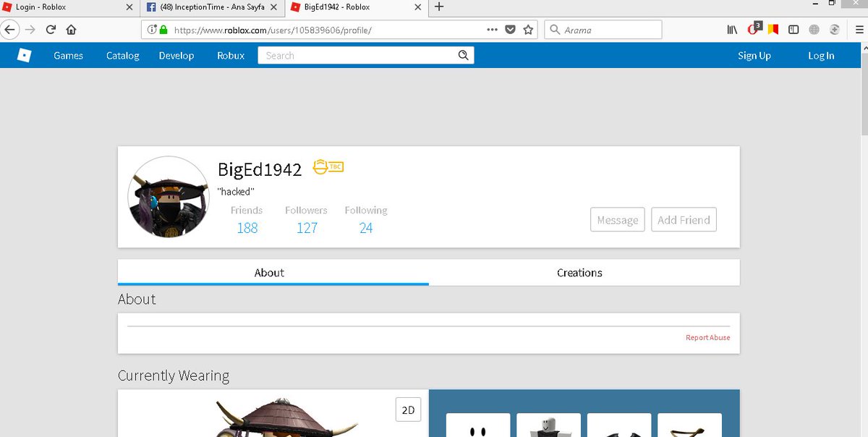
Task: Go back using browser back arrow
Action: click(x=9, y=30)
